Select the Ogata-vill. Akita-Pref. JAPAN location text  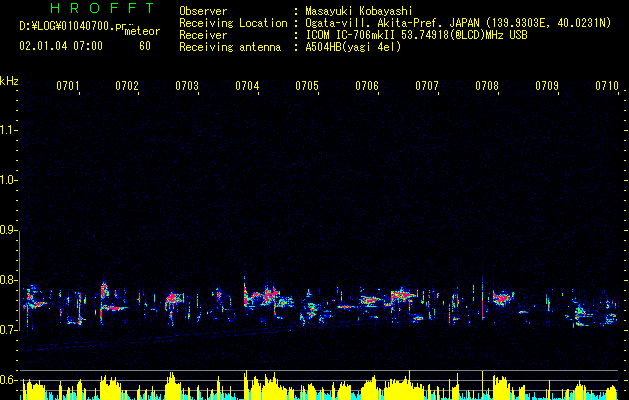pyautogui.click(x=458, y=23)
